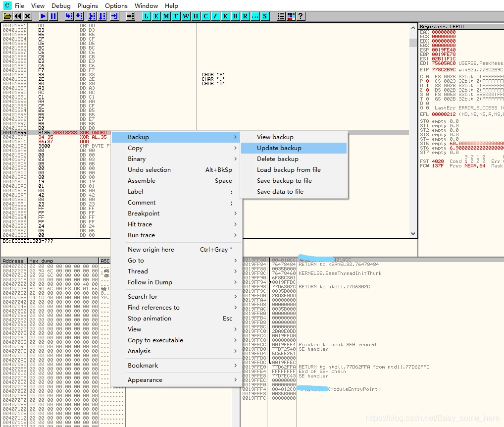
Task: Click the Step into toolbar icon
Action: click(x=69, y=16)
